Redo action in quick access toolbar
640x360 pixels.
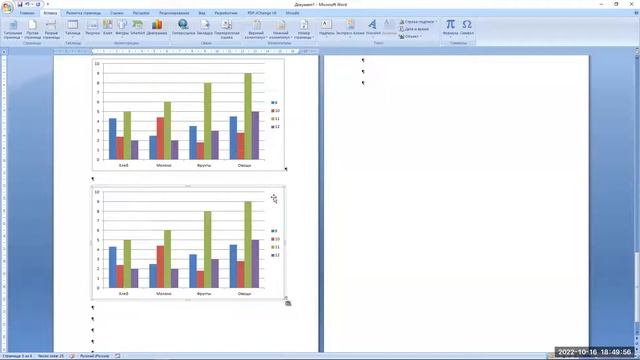[38, 4]
